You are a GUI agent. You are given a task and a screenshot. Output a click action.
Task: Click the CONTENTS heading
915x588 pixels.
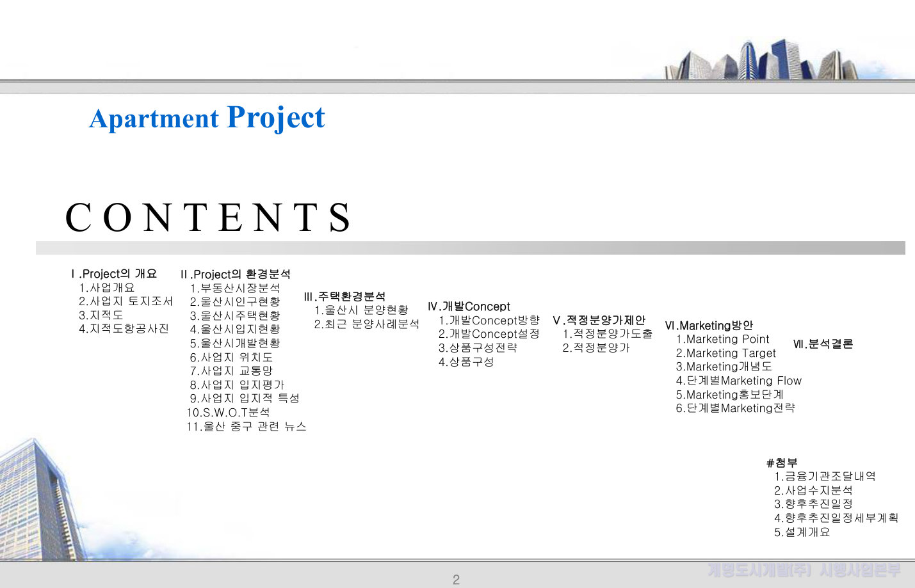tap(209, 218)
